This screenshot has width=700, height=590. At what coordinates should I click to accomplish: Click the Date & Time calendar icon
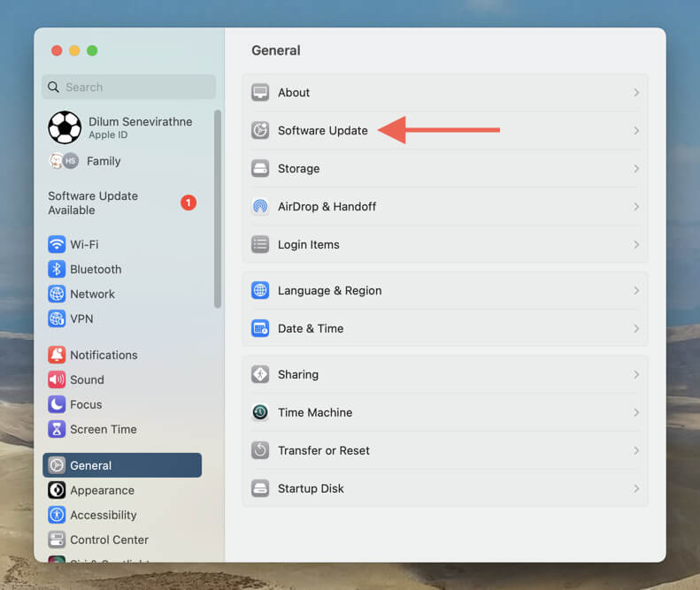(x=260, y=328)
